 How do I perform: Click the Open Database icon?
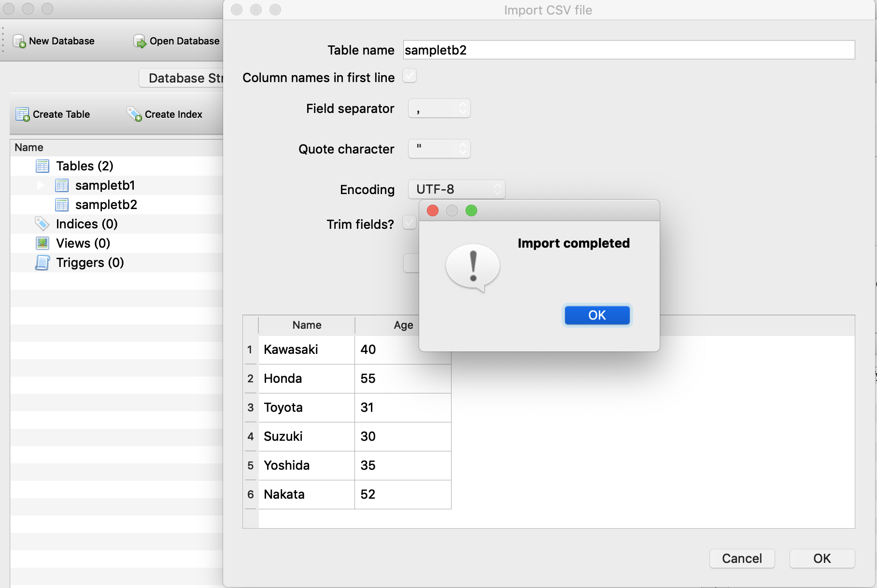(x=139, y=41)
